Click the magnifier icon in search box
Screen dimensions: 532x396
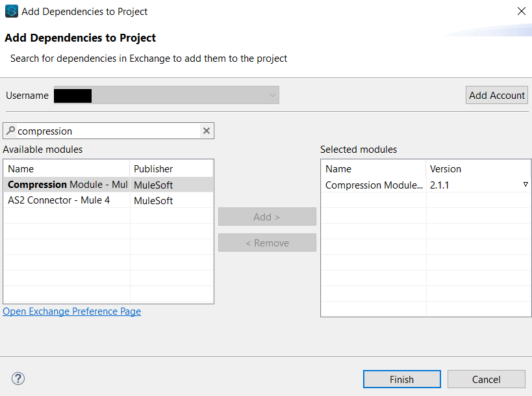pyautogui.click(x=10, y=131)
